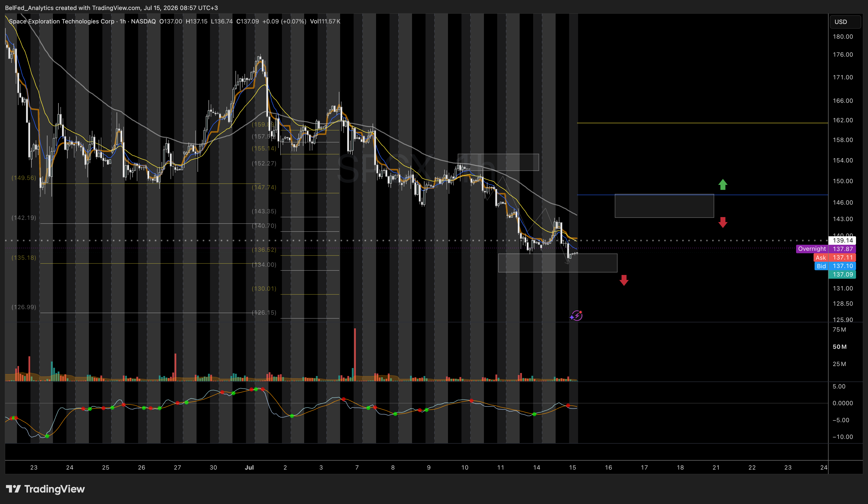
Task: Click the Ask 137.11 price label
Action: (835, 257)
